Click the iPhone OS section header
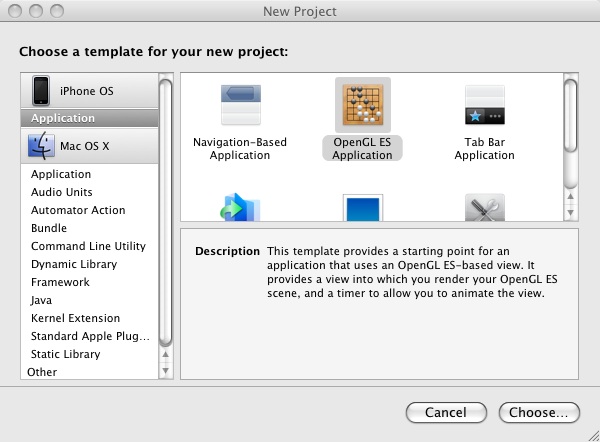This screenshot has height=442, width=600. point(90,91)
